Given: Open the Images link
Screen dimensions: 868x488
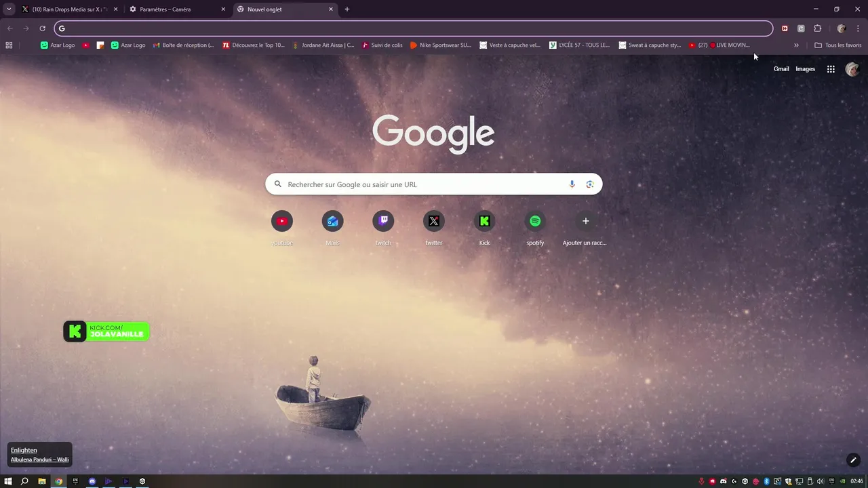Looking at the screenshot, I should (x=805, y=69).
